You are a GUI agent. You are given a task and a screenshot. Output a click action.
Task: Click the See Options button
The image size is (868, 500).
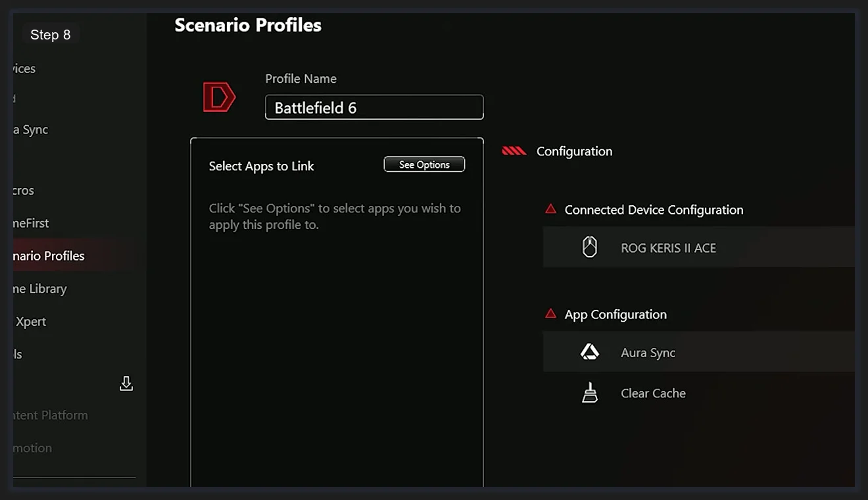coord(424,164)
